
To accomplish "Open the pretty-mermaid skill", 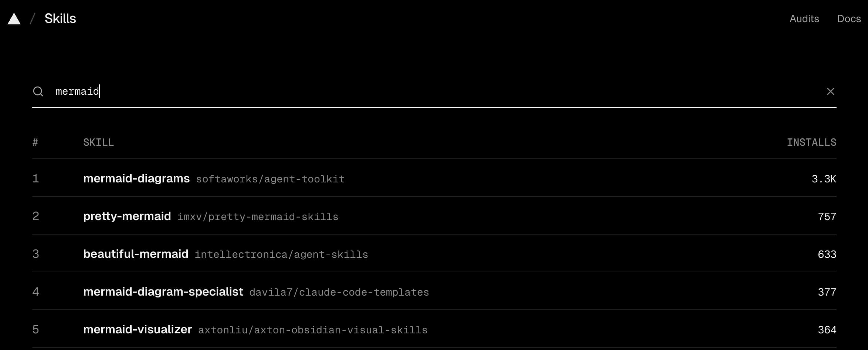I will [127, 216].
